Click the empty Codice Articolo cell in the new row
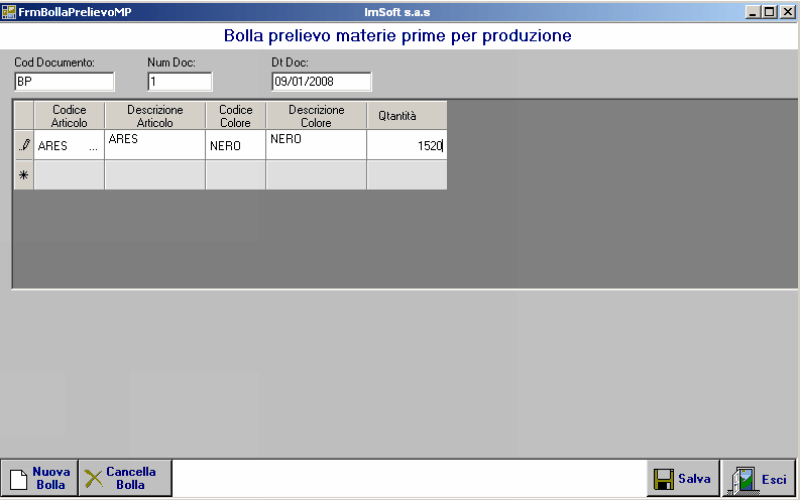800x500 pixels. [x=69, y=175]
